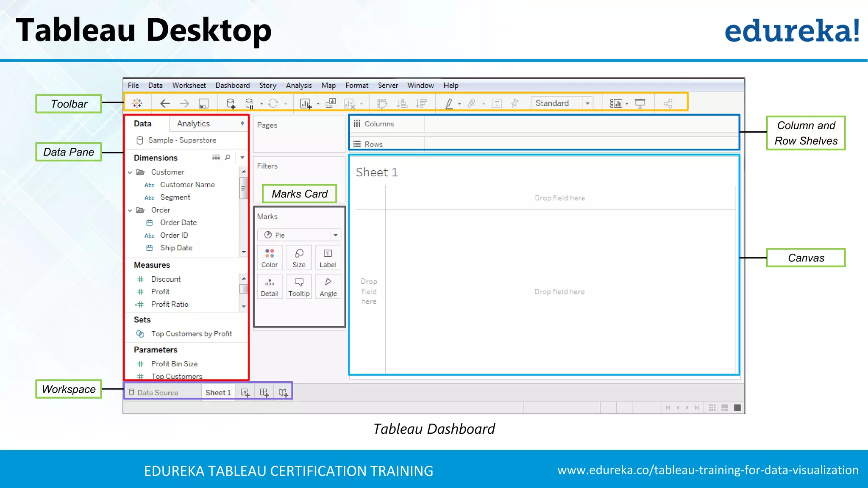
Task: Click the Share icon in toolbar
Action: tap(668, 103)
